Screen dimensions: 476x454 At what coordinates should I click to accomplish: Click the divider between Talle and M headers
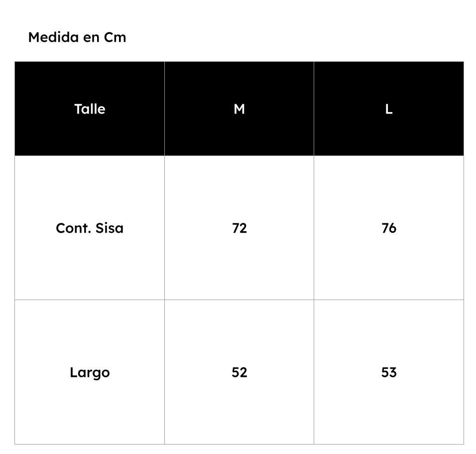(164, 109)
